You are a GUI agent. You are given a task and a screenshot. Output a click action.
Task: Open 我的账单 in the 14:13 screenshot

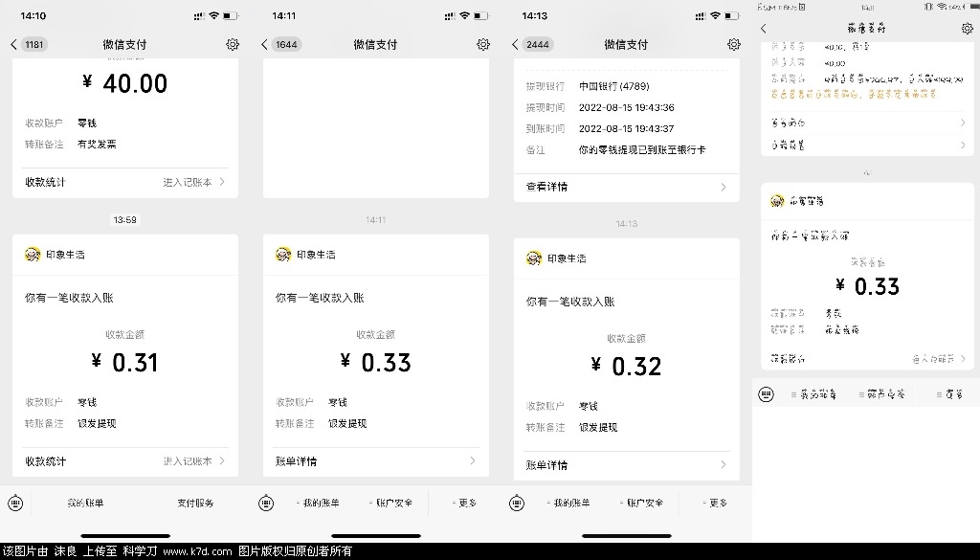pyautogui.click(x=568, y=503)
